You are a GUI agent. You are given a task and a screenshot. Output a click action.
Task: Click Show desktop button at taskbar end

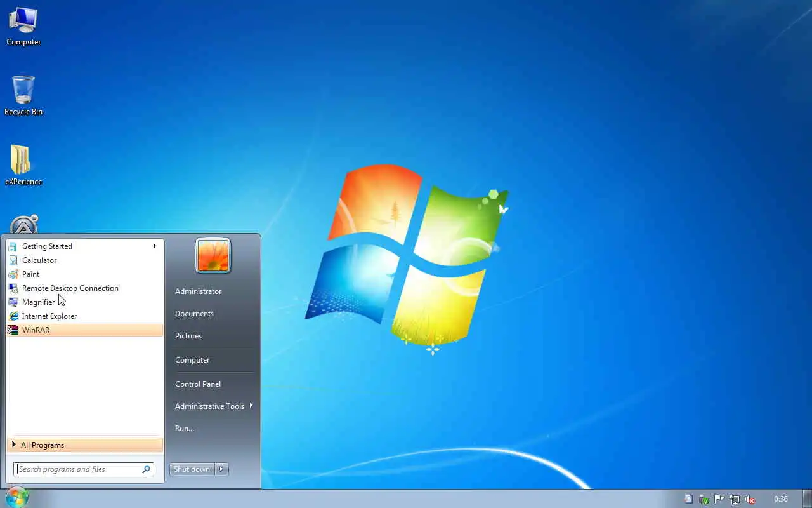807,499
